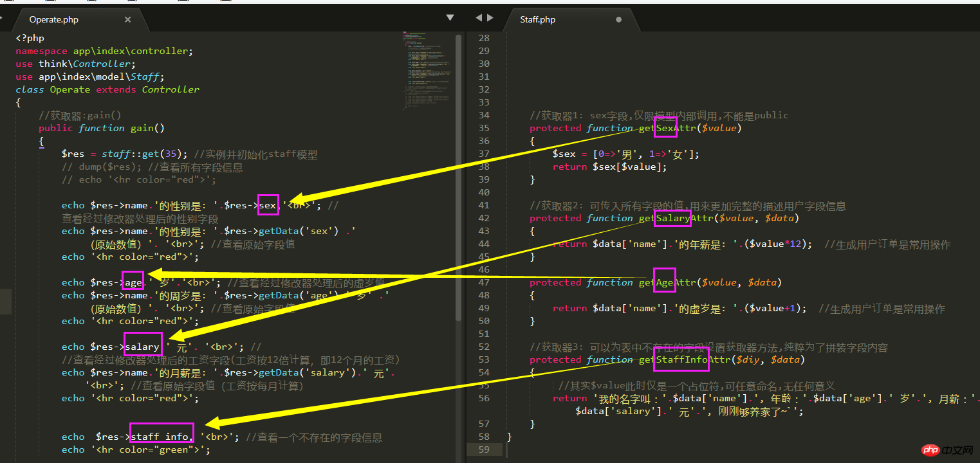The height and width of the screenshot is (463, 980).
Task: Click the ($value+1) expression on line 49
Action: [772, 308]
